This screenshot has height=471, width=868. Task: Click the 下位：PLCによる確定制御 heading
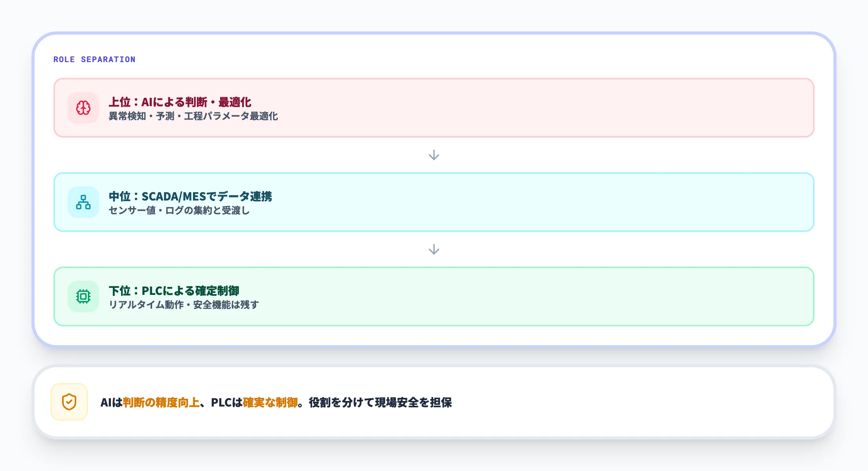coord(176,290)
